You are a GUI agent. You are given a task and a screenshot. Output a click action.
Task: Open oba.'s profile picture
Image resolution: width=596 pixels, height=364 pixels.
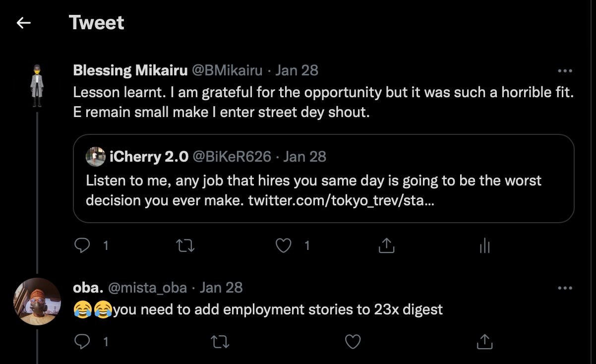pyautogui.click(x=37, y=302)
